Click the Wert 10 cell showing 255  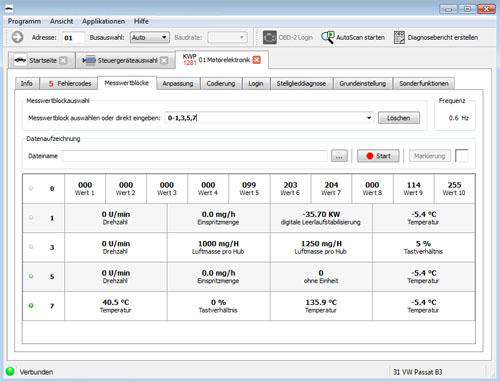454,188
